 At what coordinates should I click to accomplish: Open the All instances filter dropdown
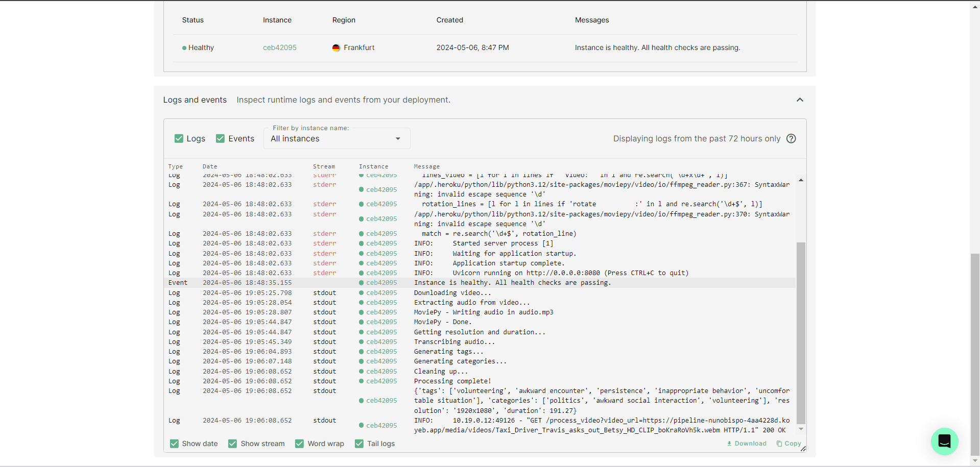[337, 139]
